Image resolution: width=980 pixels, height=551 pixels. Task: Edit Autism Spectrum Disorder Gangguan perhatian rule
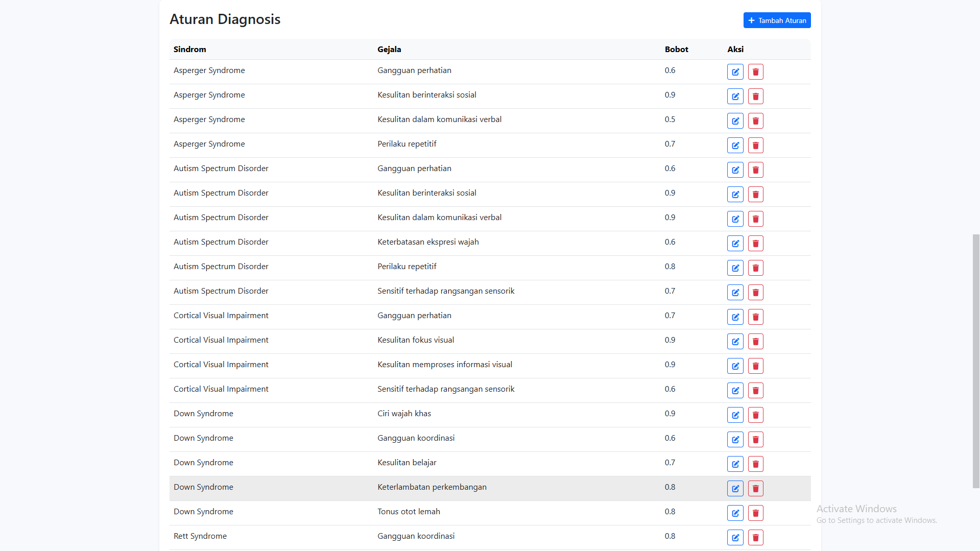735,170
